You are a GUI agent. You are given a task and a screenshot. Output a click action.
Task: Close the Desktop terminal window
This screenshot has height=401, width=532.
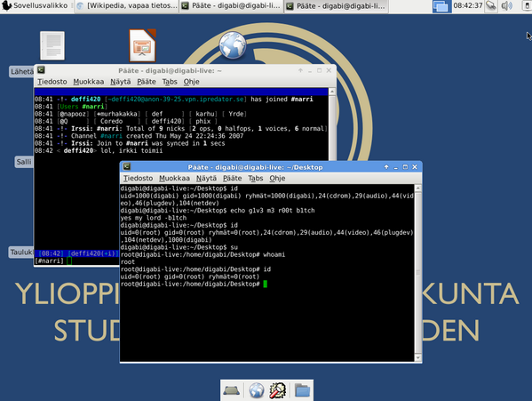coord(415,167)
